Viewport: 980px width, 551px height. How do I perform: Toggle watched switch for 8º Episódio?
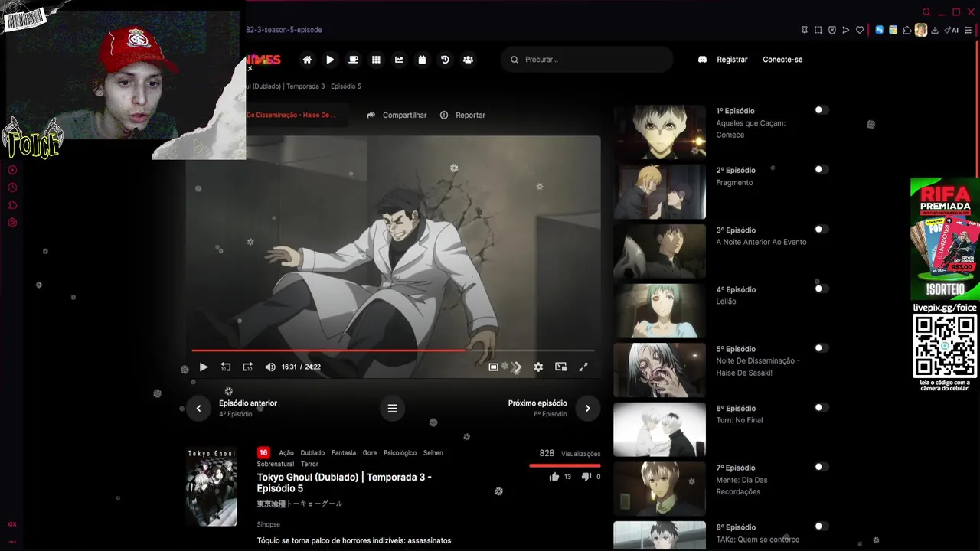coord(821,527)
